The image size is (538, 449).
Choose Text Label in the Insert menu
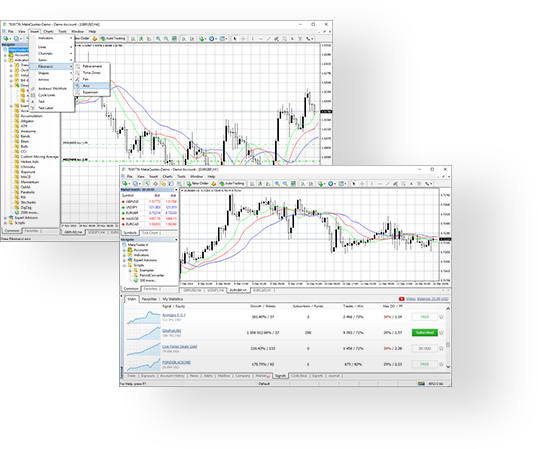click(x=52, y=108)
